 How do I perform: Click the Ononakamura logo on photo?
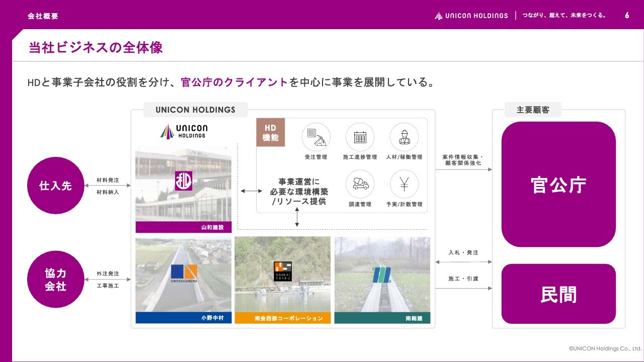coord(184,274)
